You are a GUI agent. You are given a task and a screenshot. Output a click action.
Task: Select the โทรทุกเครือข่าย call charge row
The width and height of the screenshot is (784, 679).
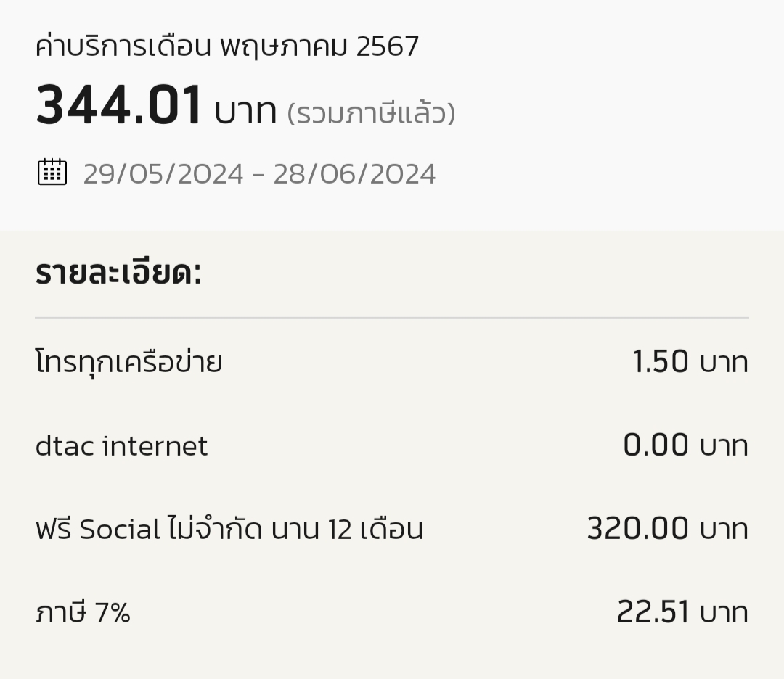tap(392, 361)
